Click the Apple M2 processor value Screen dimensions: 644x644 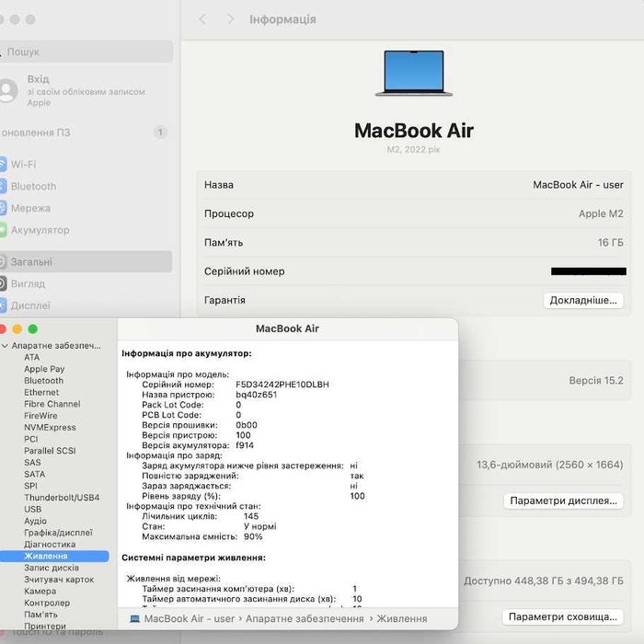pyautogui.click(x=601, y=213)
